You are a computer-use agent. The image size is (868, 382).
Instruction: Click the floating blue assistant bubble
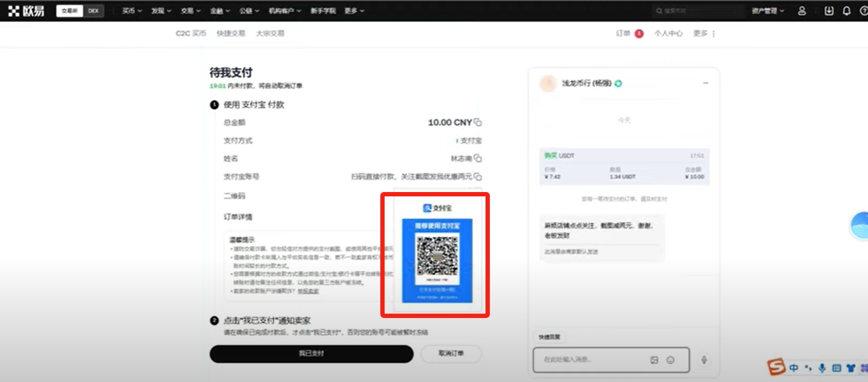click(x=859, y=226)
